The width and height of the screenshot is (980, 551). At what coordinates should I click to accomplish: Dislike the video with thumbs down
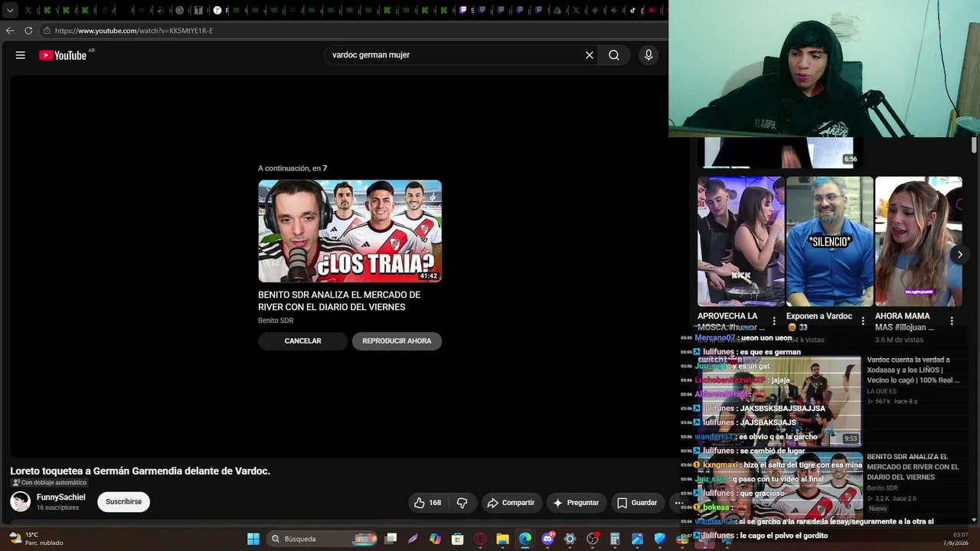point(462,503)
